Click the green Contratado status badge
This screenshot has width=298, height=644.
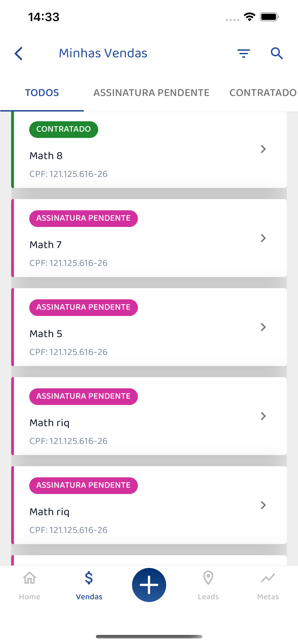tap(64, 129)
